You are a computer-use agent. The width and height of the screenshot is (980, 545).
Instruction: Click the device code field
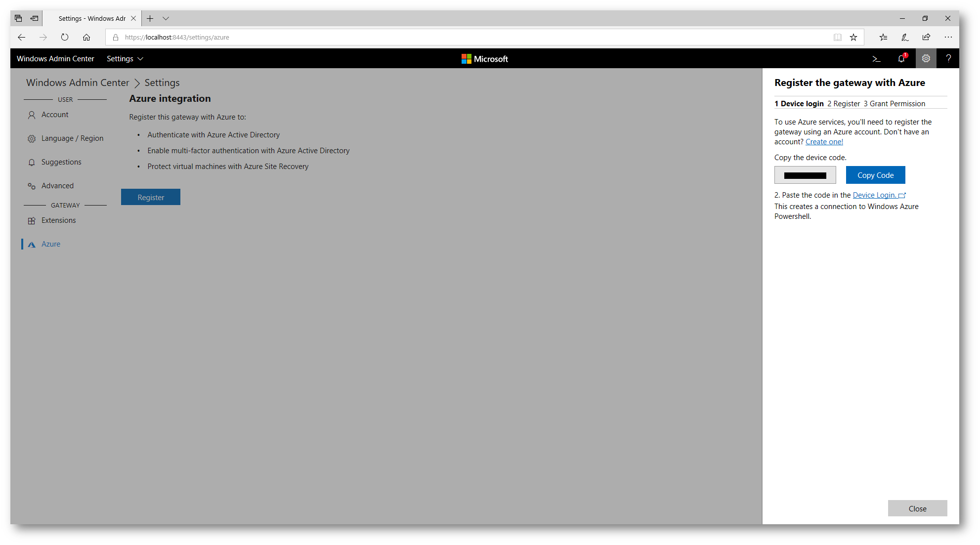(805, 175)
